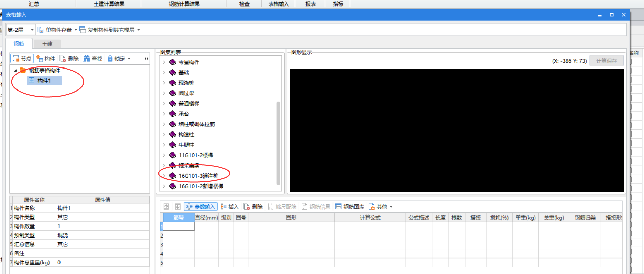This screenshot has width=644, height=274.
Task: Click the 备注 property value field
Action: (x=102, y=253)
